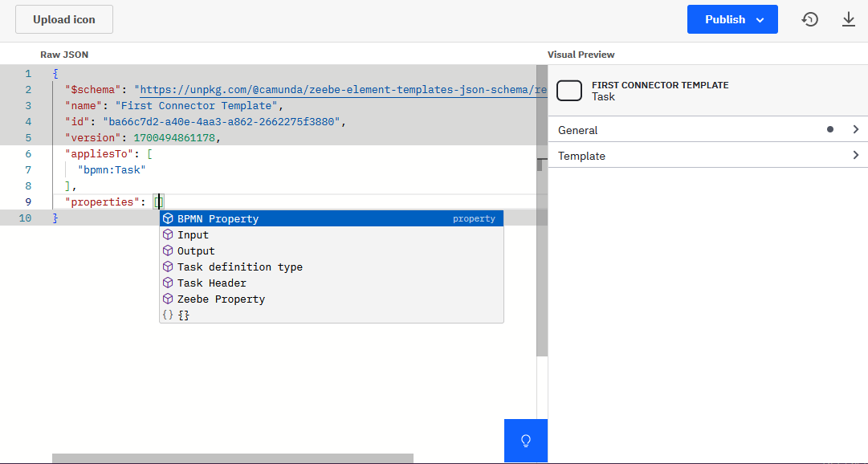Click the cube icon beside "Output"
This screenshot has height=464, width=868.
click(x=168, y=250)
